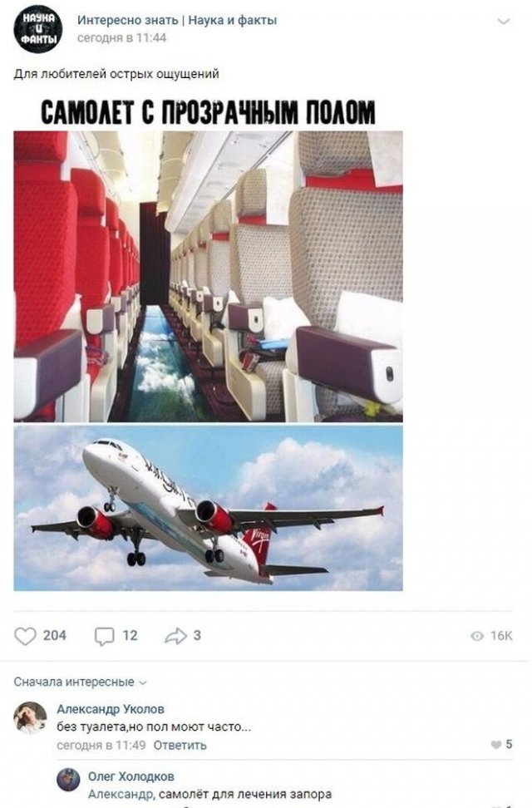Click post timestamp сегодня в 11:44
This screenshot has width=532, height=808.
pos(121,37)
